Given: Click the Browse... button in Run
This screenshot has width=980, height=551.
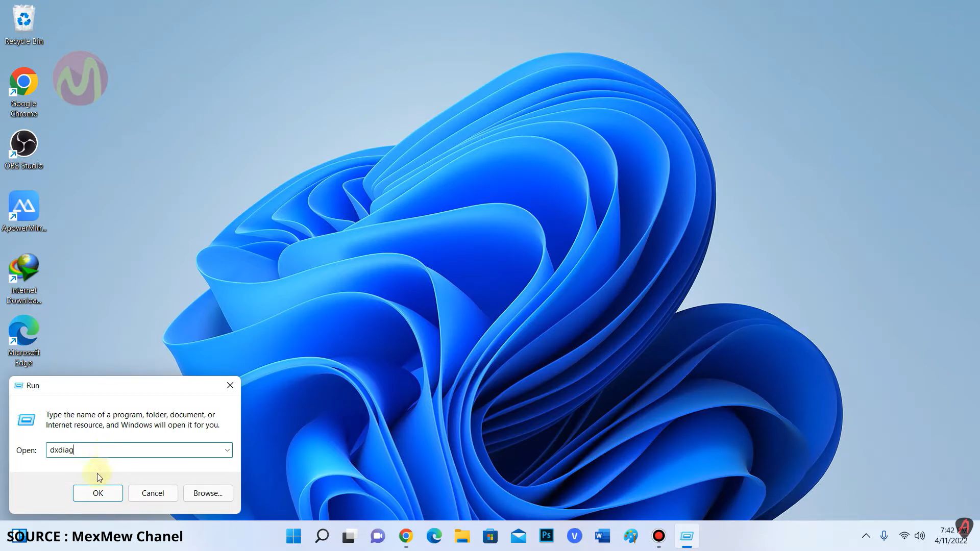Looking at the screenshot, I should click(208, 493).
